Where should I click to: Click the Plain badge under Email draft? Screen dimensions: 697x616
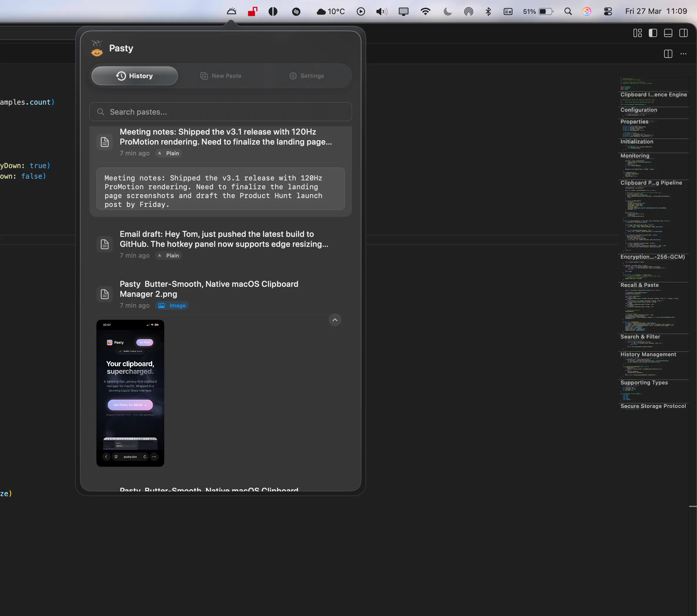click(169, 256)
